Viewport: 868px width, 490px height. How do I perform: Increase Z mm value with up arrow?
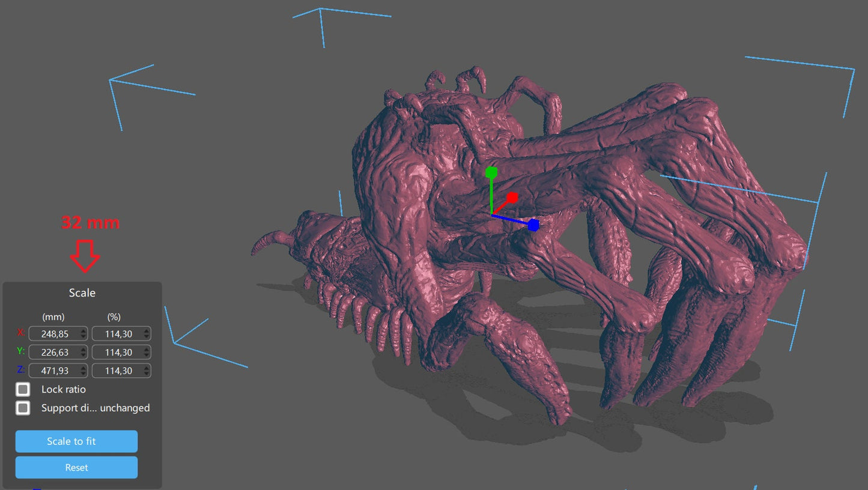click(83, 368)
